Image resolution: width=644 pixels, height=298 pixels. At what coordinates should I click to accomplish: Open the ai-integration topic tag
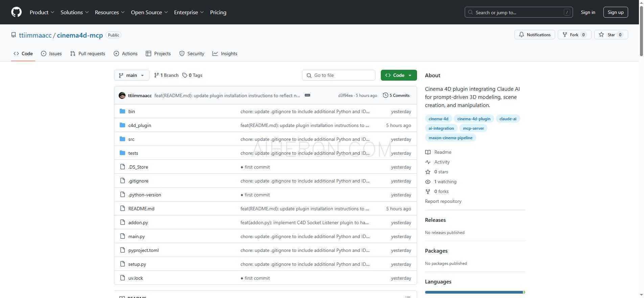(441, 128)
